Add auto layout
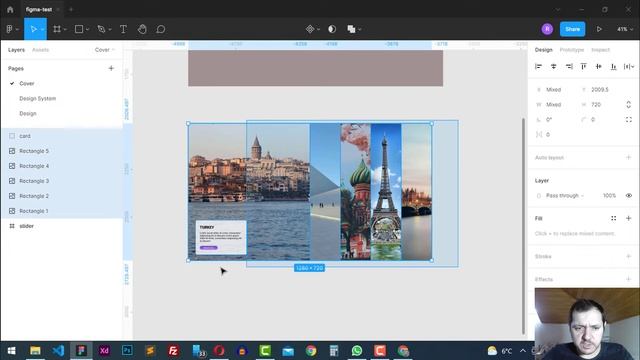The height and width of the screenshot is (360, 640). pyautogui.click(x=629, y=158)
